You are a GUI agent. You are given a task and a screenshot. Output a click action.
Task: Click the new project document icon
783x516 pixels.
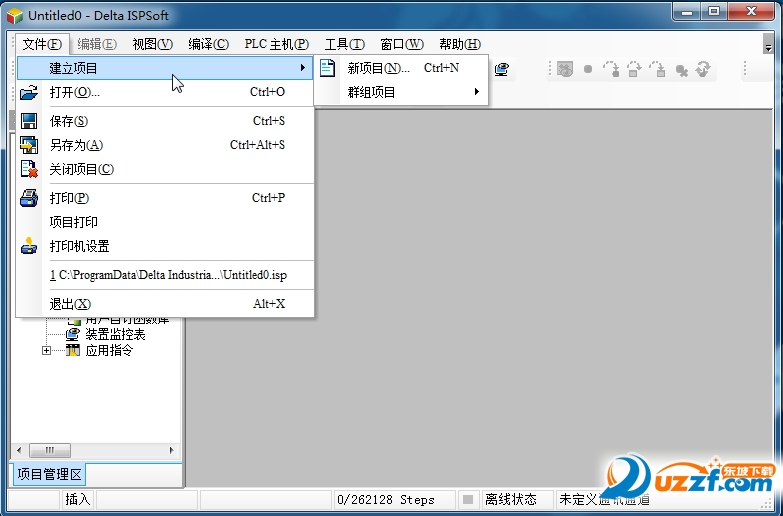tap(328, 68)
